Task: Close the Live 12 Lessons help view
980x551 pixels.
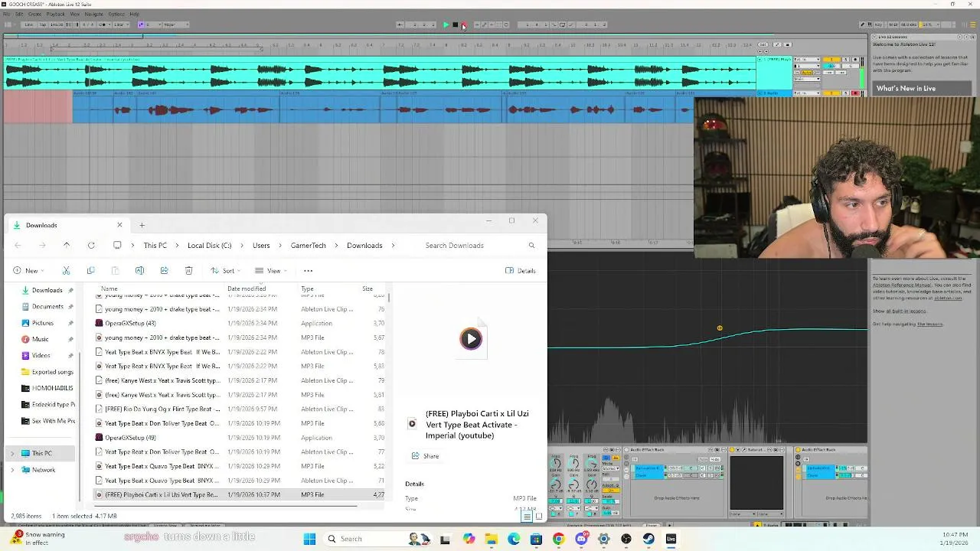Action: click(x=875, y=37)
